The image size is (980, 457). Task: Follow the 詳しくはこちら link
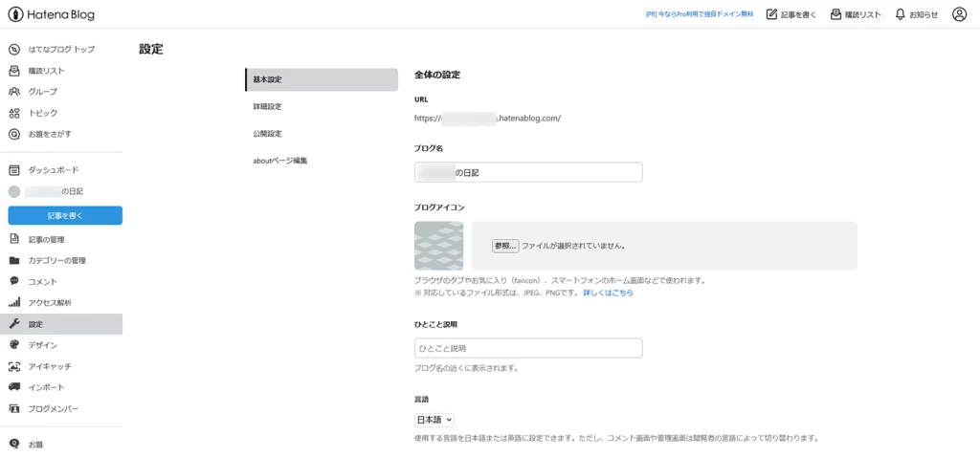tap(608, 293)
